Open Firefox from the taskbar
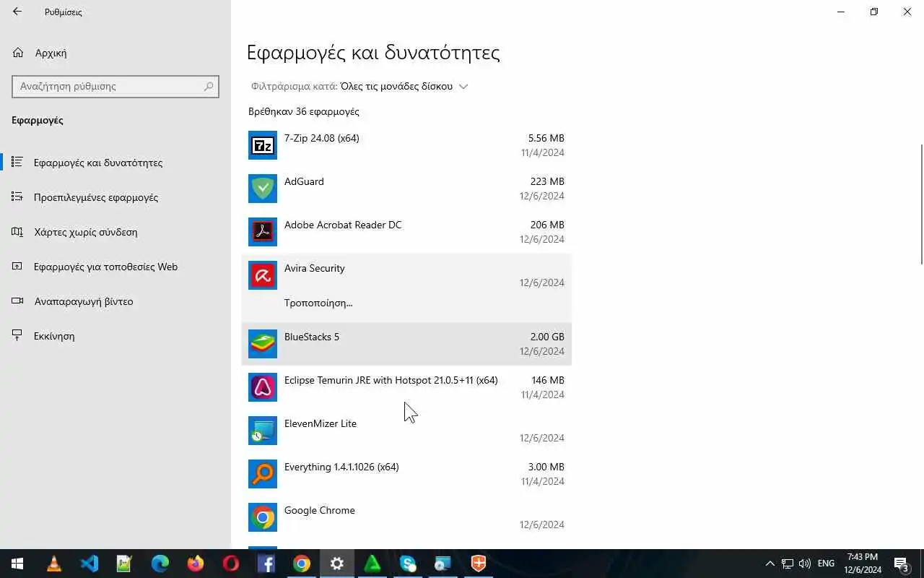Image resolution: width=924 pixels, height=578 pixels. click(196, 564)
